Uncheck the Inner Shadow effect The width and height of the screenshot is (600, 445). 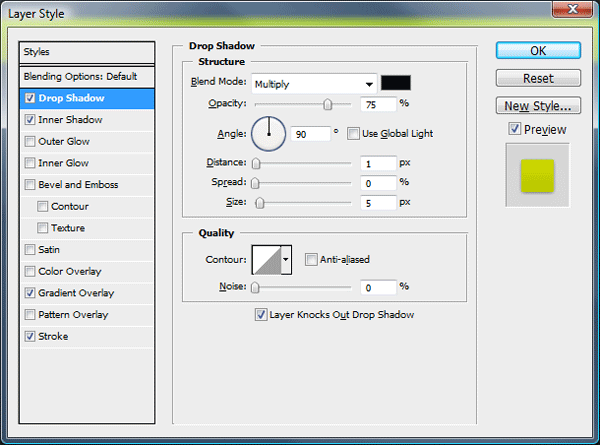[x=30, y=120]
